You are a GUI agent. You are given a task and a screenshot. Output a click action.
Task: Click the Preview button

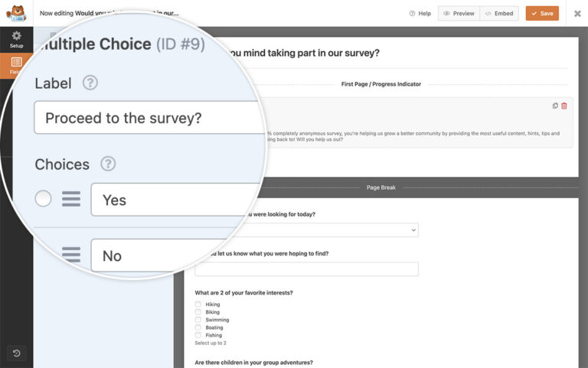coord(459,14)
